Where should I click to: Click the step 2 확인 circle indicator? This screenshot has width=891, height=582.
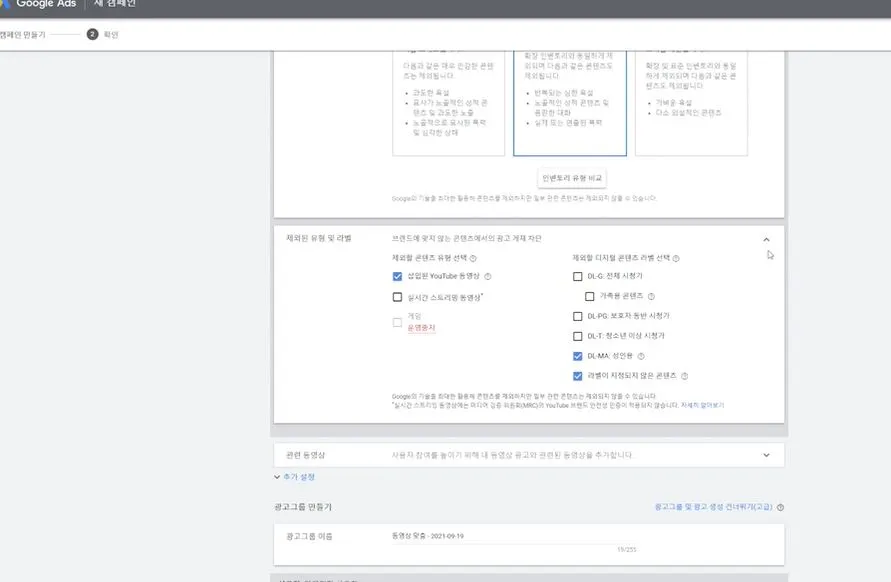(92, 34)
